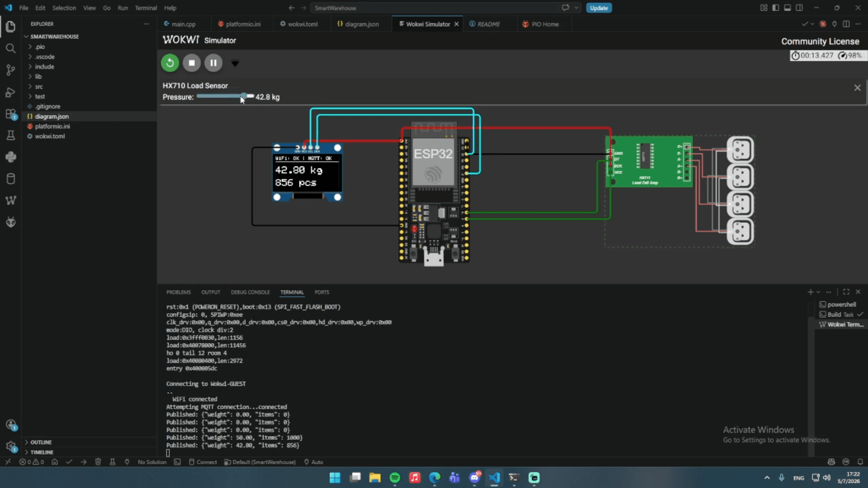Screen dimensions: 868x488
Task: Show the DEBUG CONSOLE panel tab
Action: 250,292
